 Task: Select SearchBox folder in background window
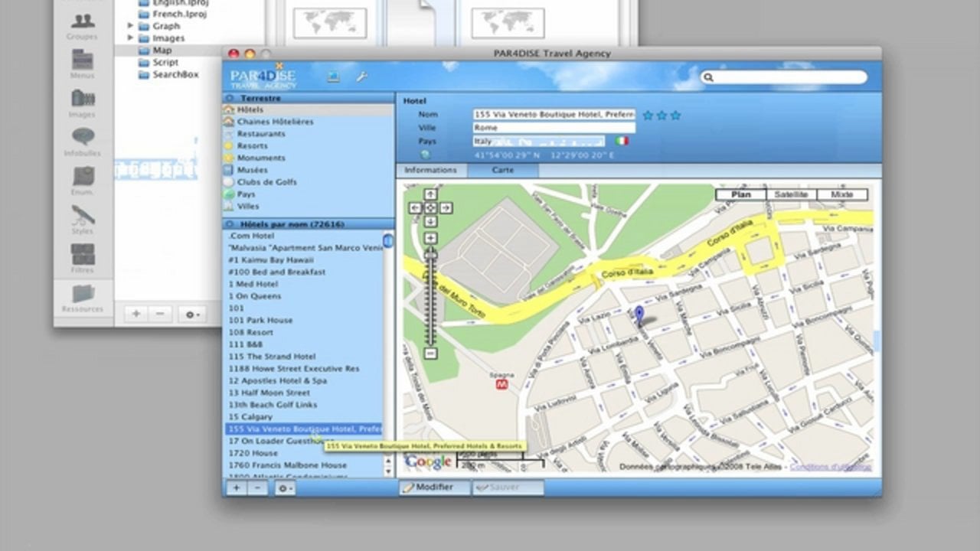coord(175,75)
